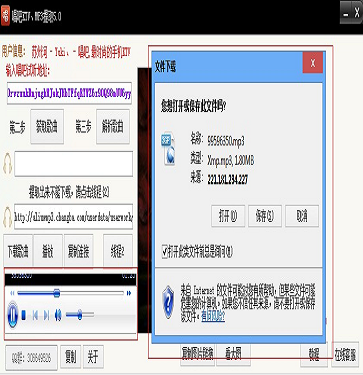Click the security shield question icon
This screenshot has height=375, width=363.
click(168, 302)
